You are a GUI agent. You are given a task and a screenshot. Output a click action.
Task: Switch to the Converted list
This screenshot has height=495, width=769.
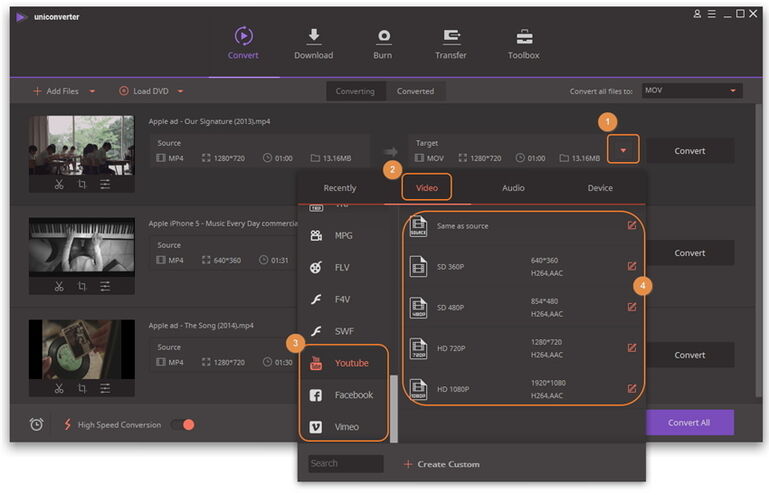[x=415, y=91]
